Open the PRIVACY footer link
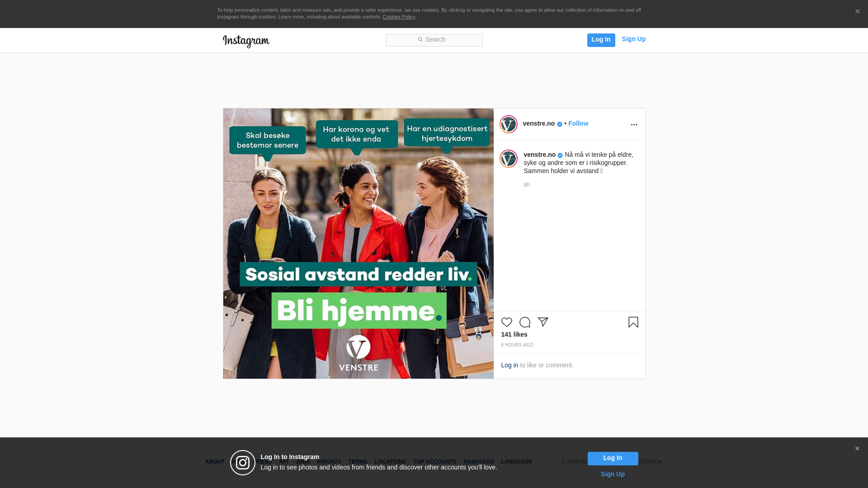This screenshot has width=868, height=488. tap(329, 462)
